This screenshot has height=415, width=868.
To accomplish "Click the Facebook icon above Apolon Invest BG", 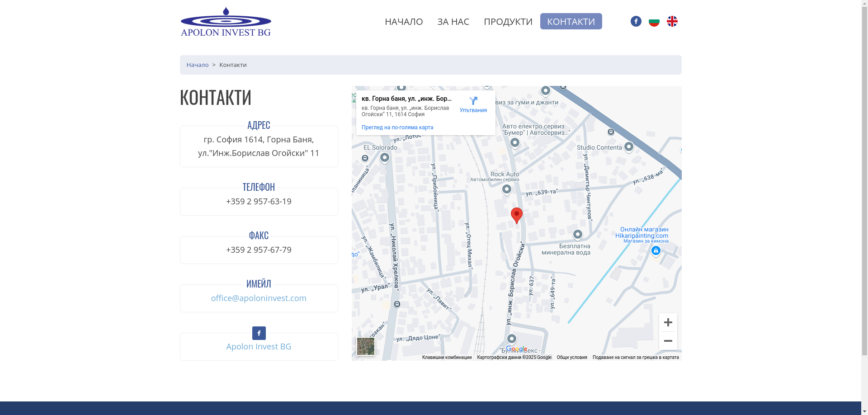I will point(259,333).
